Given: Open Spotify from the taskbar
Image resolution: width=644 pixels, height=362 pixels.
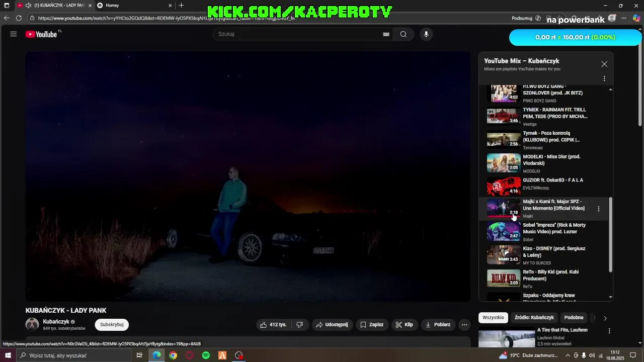Looking at the screenshot, I should pyautogui.click(x=206, y=355).
